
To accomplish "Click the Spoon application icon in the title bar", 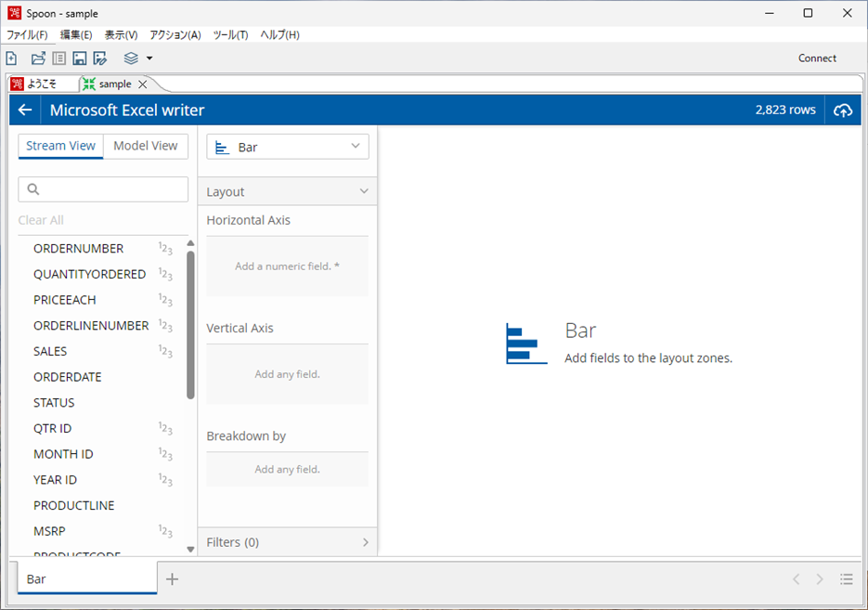I will (15, 13).
